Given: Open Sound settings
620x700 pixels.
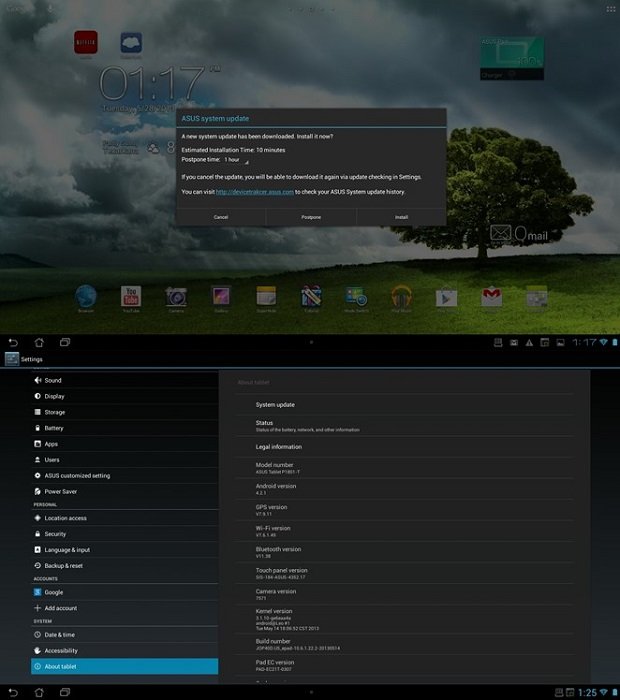Looking at the screenshot, I should [x=125, y=380].
